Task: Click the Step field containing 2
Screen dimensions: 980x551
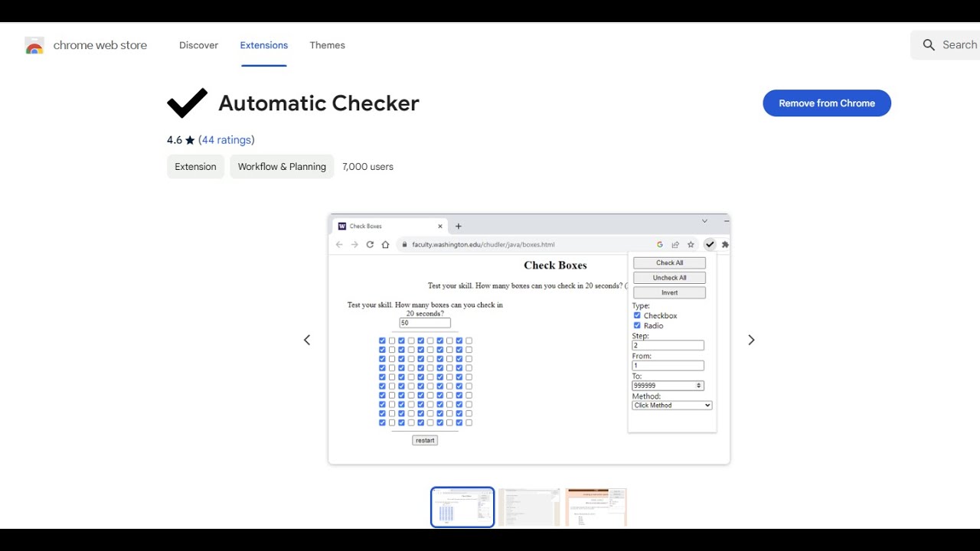Action: [668, 346]
